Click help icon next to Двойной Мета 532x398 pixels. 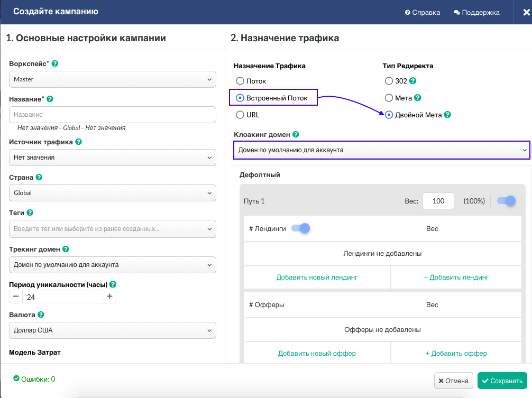click(x=447, y=115)
